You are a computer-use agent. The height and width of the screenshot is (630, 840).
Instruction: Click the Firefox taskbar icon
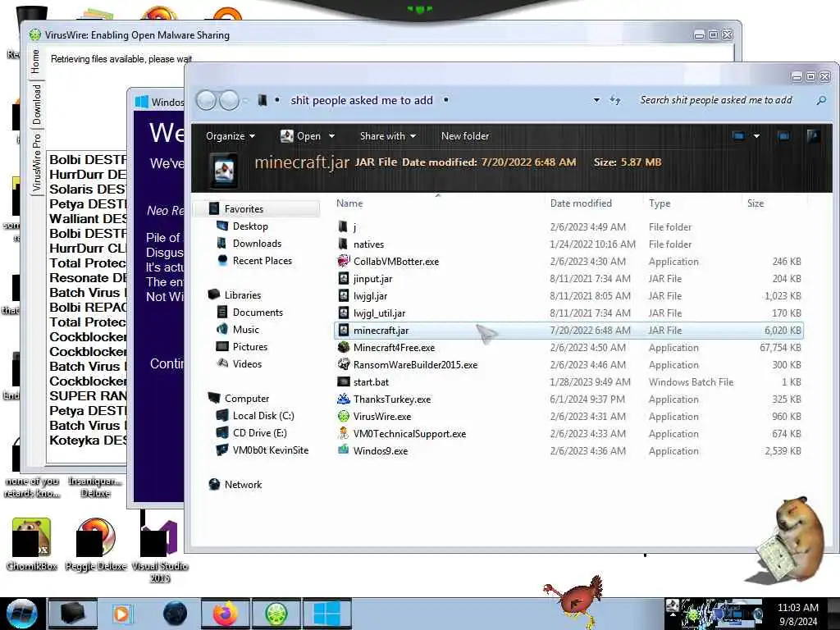(x=226, y=614)
